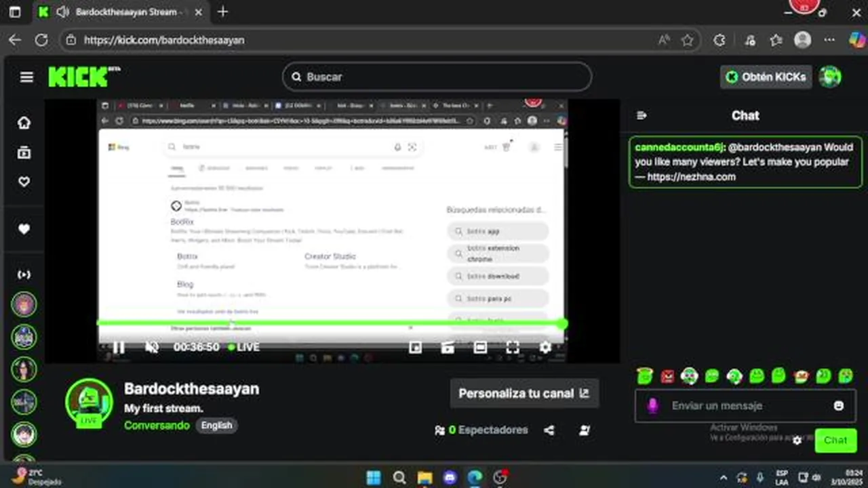This screenshot has width=868, height=488.
Task: Open the emoji picker in chat input
Action: point(839,406)
